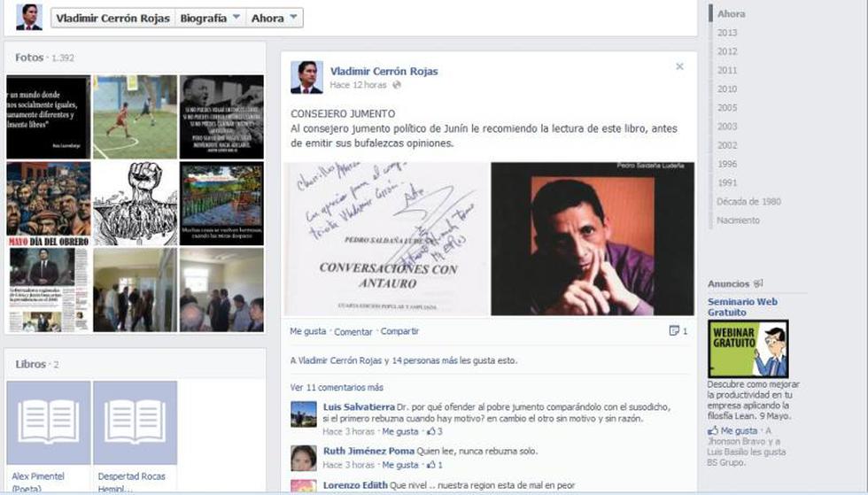Open soccer field photo thumbnail
Screen dimensions: 868x495
135,118
